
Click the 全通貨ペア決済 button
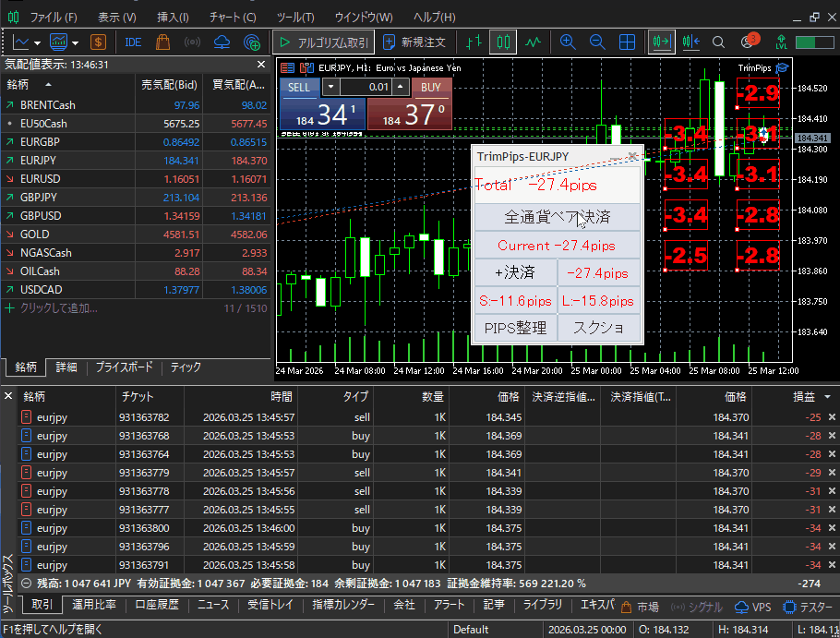pyautogui.click(x=557, y=218)
